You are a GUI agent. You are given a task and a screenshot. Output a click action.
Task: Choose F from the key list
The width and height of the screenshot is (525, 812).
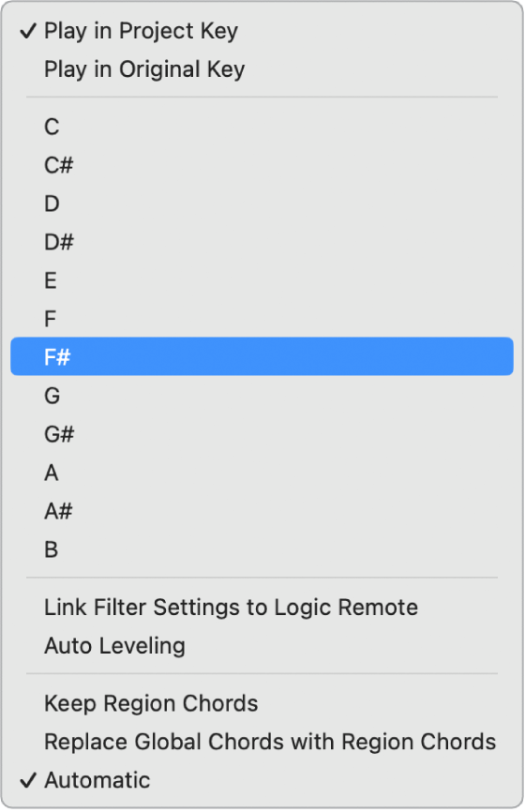[x=262, y=319]
